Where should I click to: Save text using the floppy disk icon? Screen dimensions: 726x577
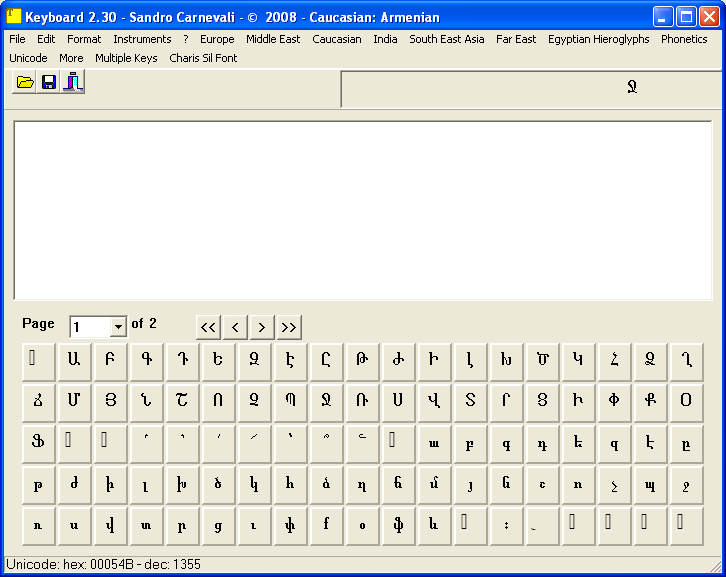[49, 82]
